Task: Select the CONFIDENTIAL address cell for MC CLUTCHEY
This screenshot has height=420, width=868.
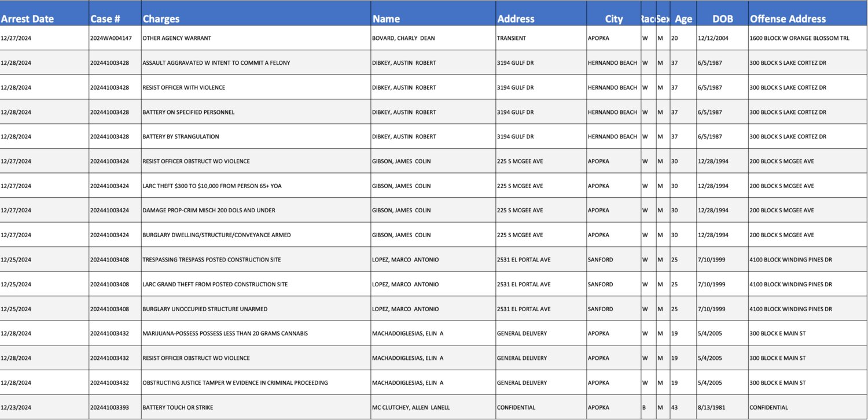Action: pyautogui.click(x=541, y=407)
